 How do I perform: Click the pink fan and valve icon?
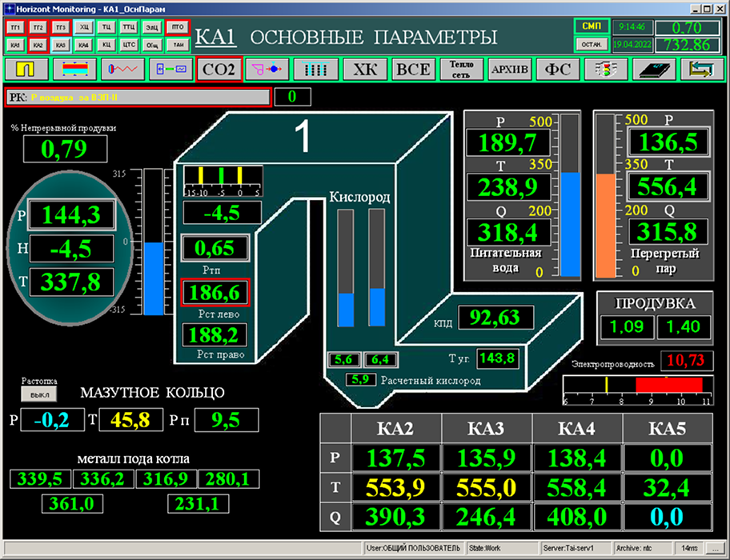267,70
